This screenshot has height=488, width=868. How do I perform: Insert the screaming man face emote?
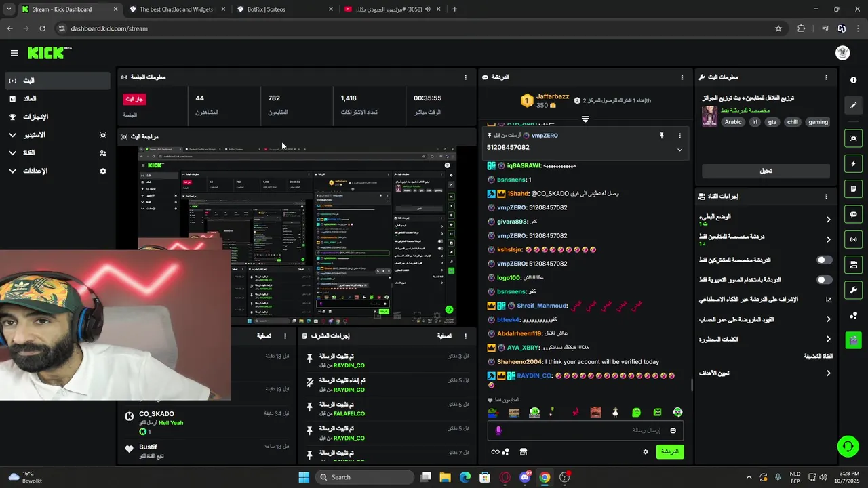click(595, 412)
